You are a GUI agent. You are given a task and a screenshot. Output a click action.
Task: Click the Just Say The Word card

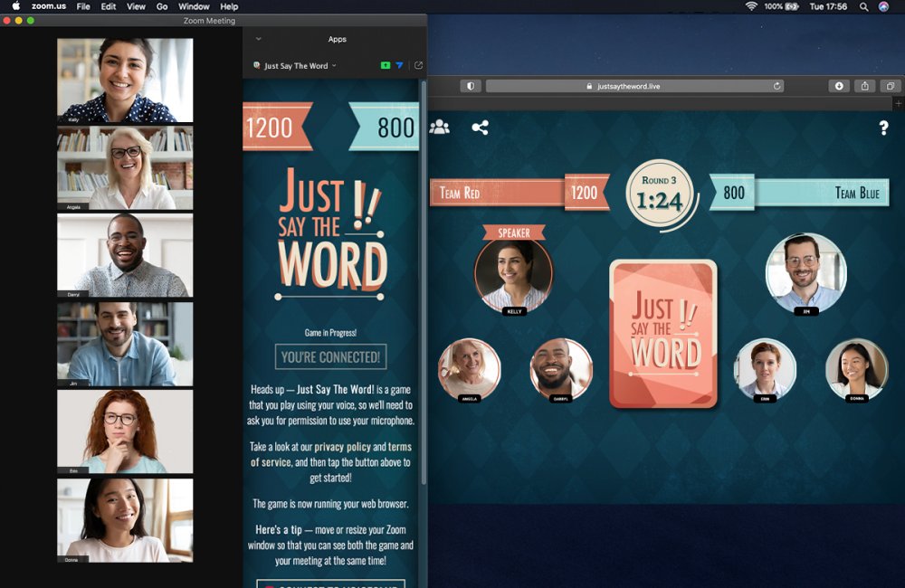tap(663, 334)
